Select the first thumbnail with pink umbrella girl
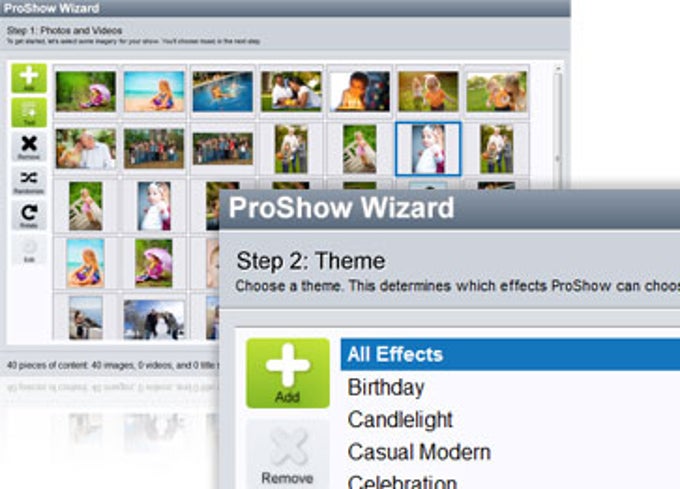This screenshot has width=680, height=489. (x=86, y=91)
